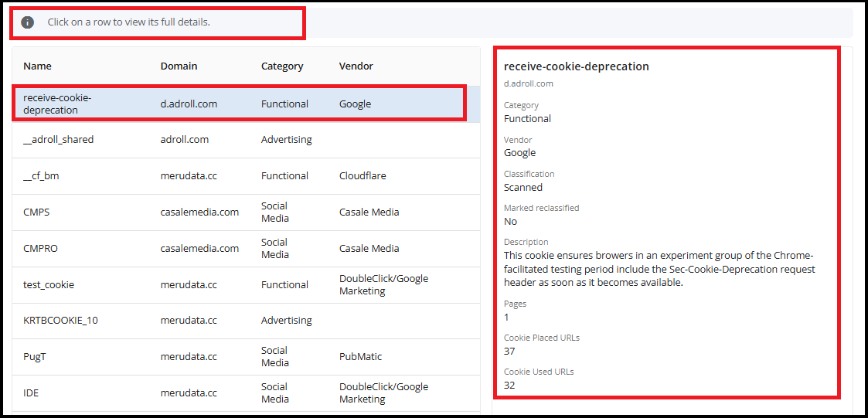Select the __cf_bm Cloudflare row
Image resolution: width=868 pixels, height=418 pixels.
click(x=247, y=176)
